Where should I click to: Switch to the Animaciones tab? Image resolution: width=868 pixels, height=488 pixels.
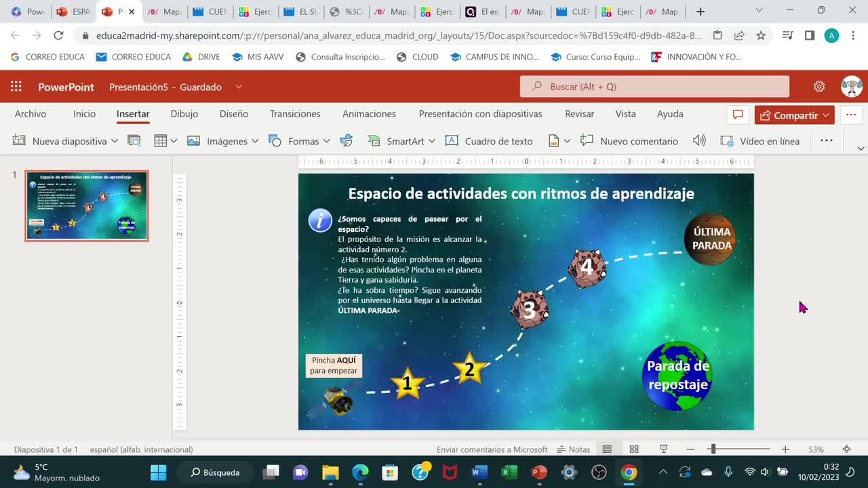pos(369,114)
